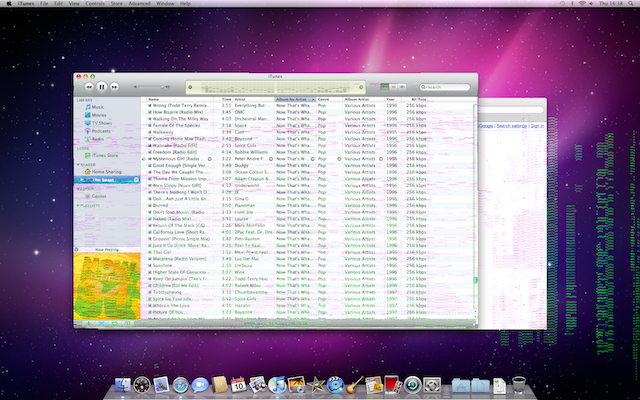
Task: Switch to list view
Action: 384,87
